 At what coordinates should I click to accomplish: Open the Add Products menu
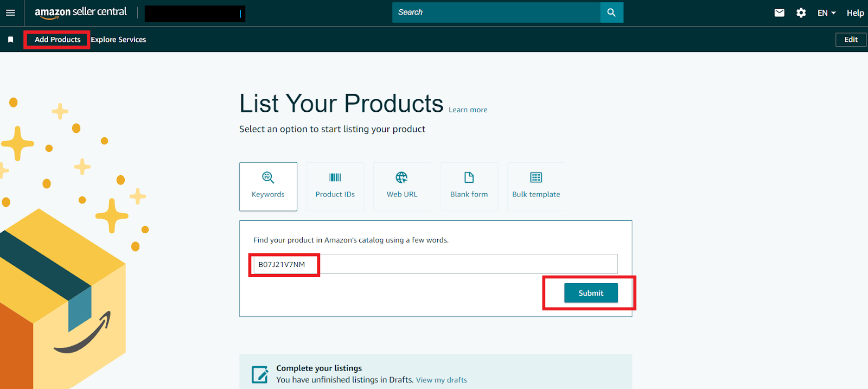56,39
